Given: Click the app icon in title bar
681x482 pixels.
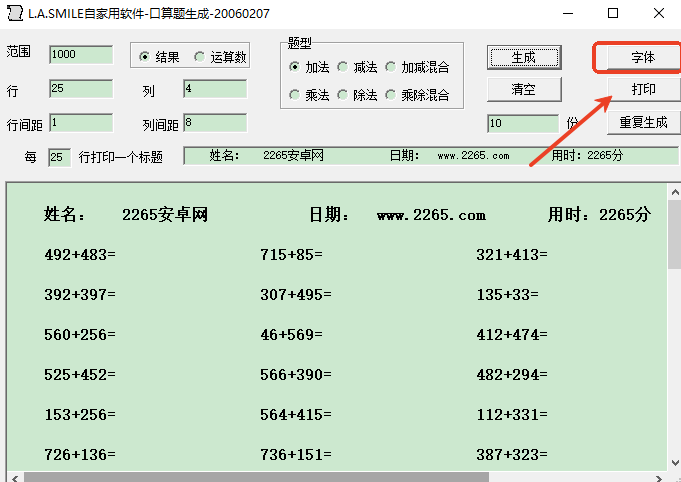Looking at the screenshot, I should pyautogui.click(x=14, y=14).
